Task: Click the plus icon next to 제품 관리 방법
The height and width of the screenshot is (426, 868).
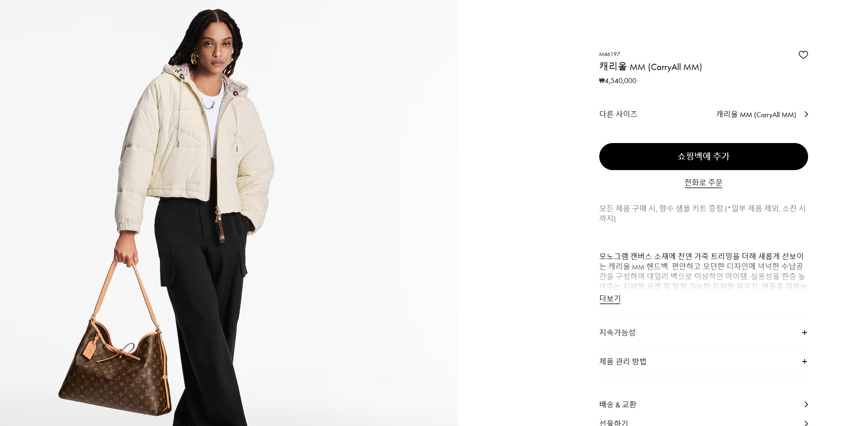Action: 804,361
